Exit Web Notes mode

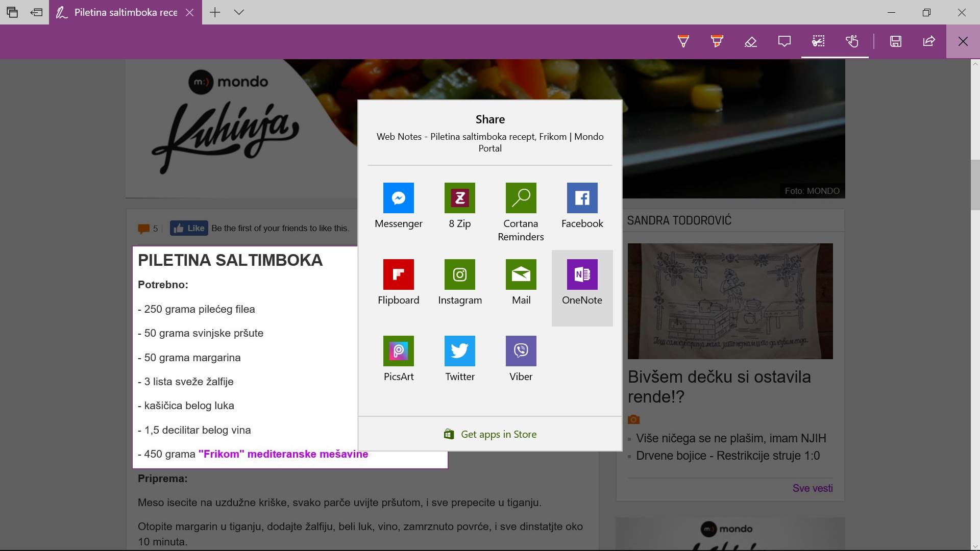(x=963, y=41)
